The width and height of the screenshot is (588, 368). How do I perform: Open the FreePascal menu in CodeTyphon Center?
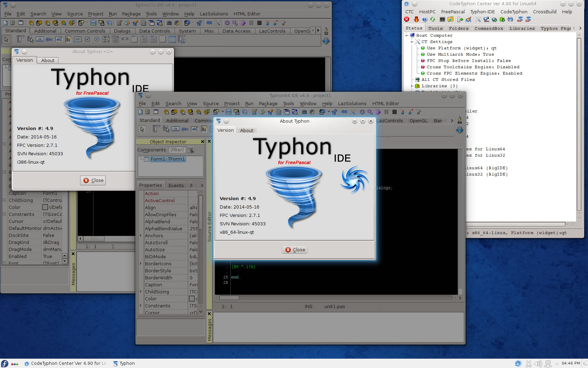point(453,12)
